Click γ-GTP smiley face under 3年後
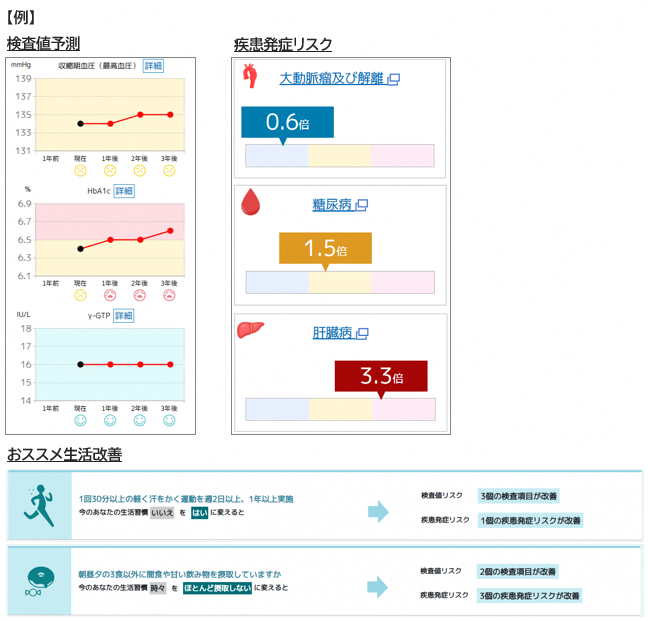648x621 pixels. coord(169,420)
